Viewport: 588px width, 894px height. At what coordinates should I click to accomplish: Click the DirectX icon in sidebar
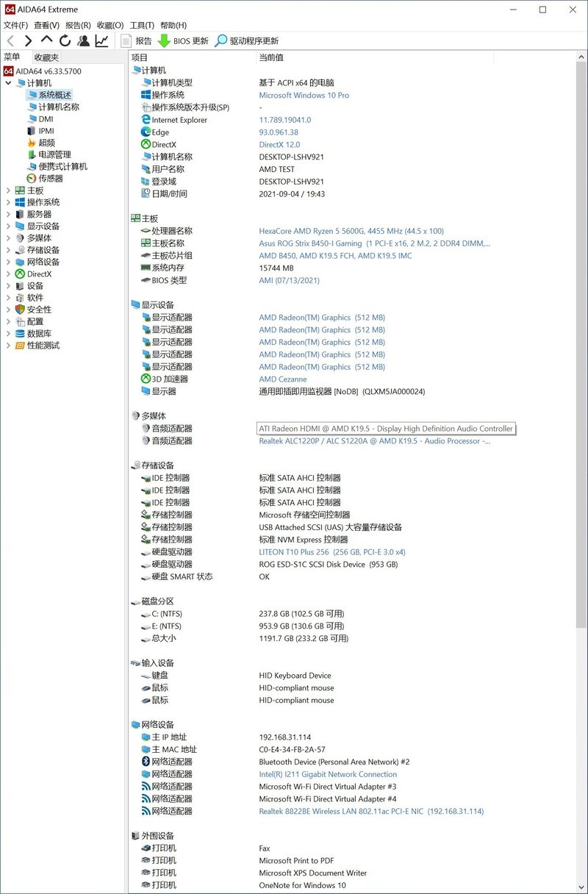[19, 273]
